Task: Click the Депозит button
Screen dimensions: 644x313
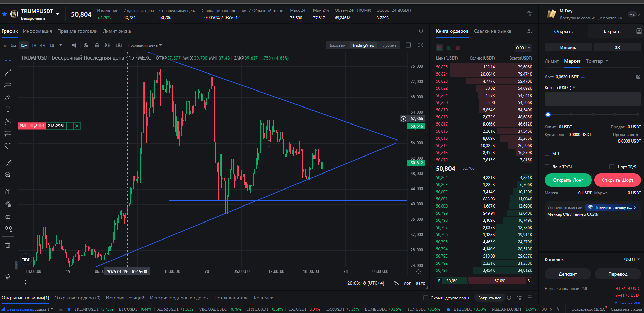Action: pos(568,274)
